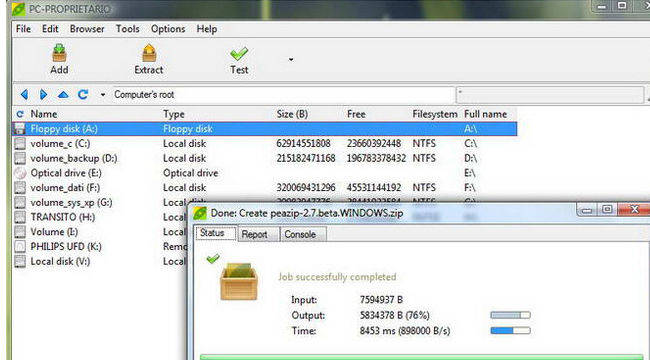650x360 pixels.
Task: Click the search filter field beside the address bar
Action: click(550, 95)
